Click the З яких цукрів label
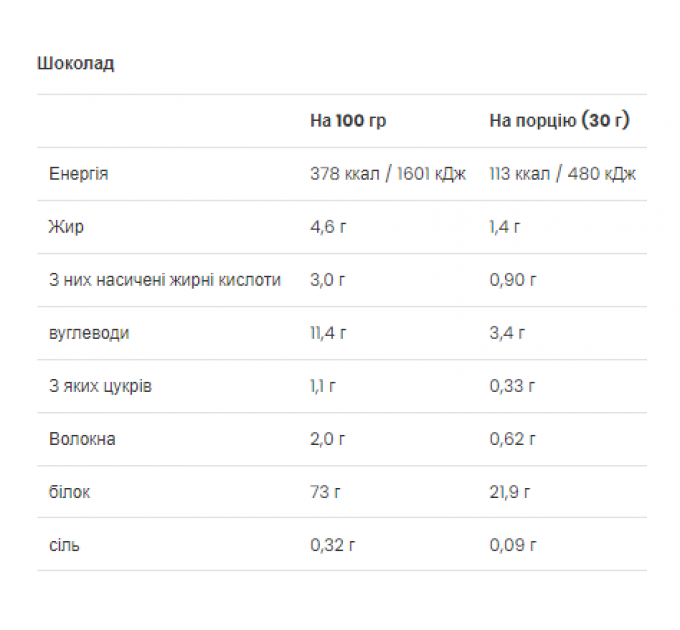The width and height of the screenshot is (680, 630). [x=100, y=386]
